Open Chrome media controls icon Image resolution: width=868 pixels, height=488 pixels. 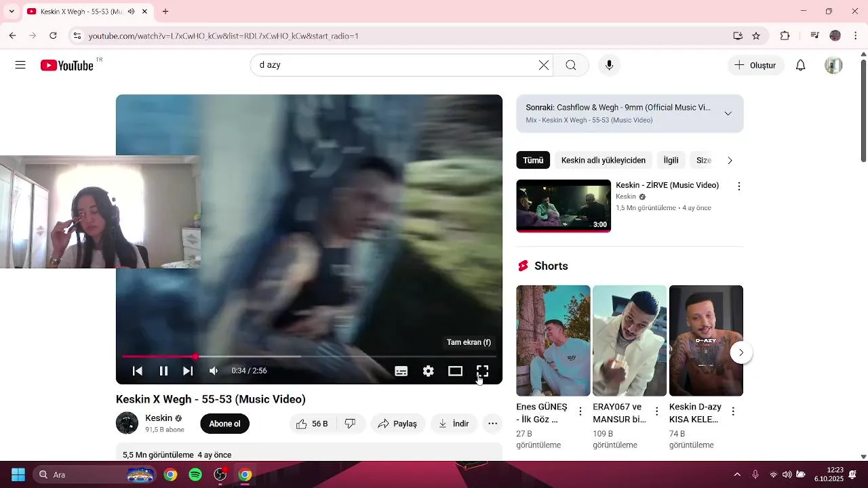[815, 35]
